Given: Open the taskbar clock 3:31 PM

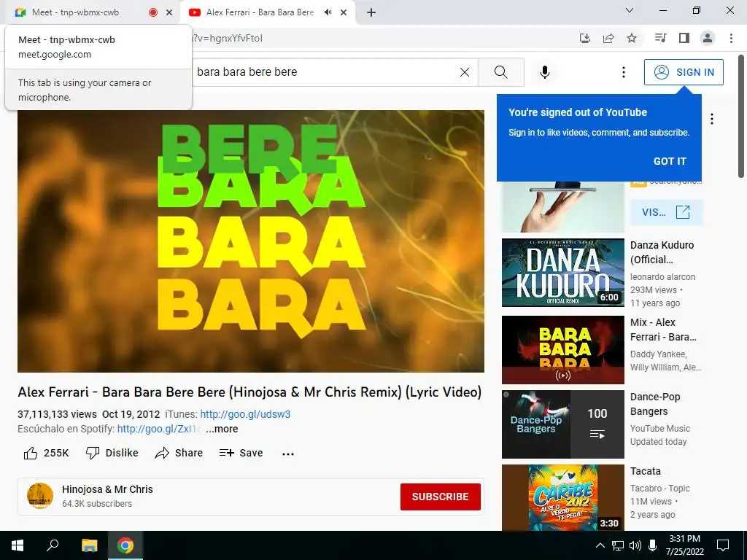Looking at the screenshot, I should pyautogui.click(x=684, y=545).
